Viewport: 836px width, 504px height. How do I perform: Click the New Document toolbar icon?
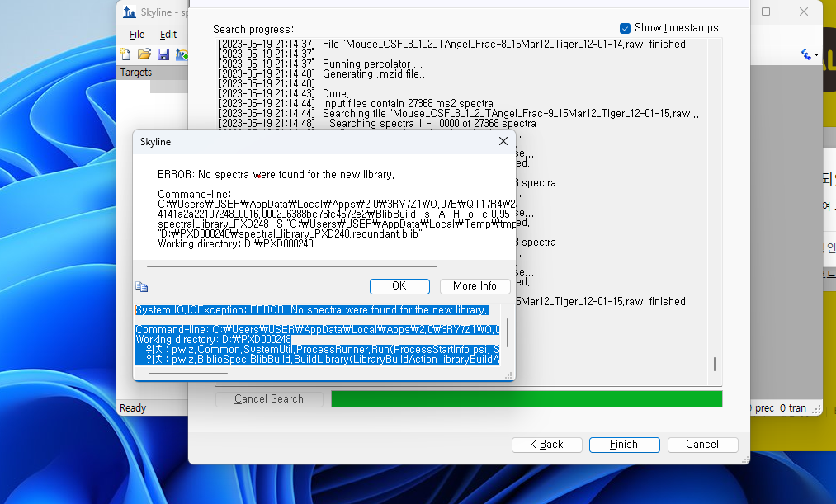pyautogui.click(x=125, y=54)
